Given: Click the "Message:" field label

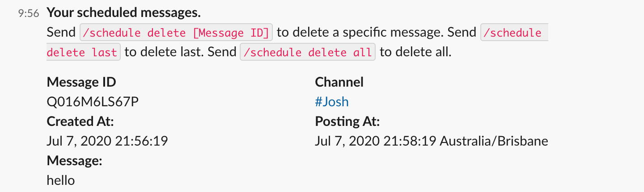Looking at the screenshot, I should click(x=74, y=161).
